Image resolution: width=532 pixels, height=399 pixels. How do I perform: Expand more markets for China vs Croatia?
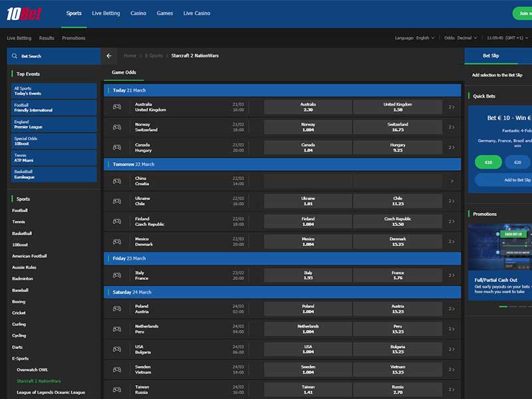pyautogui.click(x=452, y=181)
